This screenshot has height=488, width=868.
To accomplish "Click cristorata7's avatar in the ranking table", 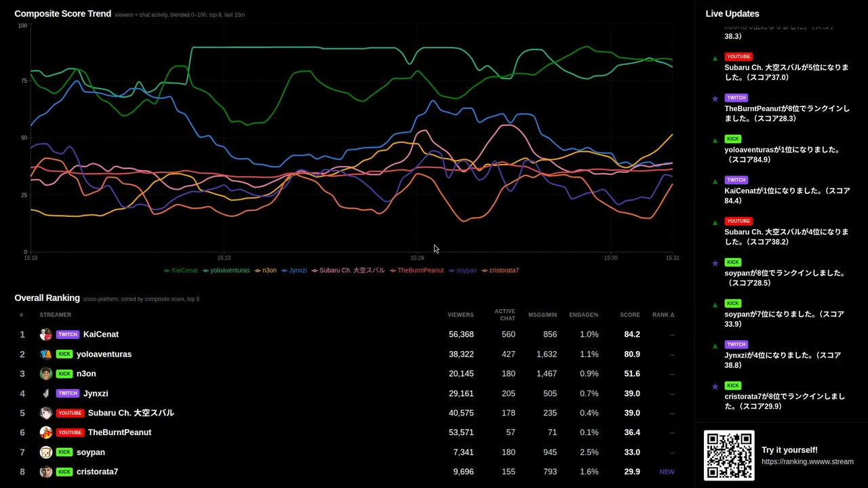I will pos(46,472).
